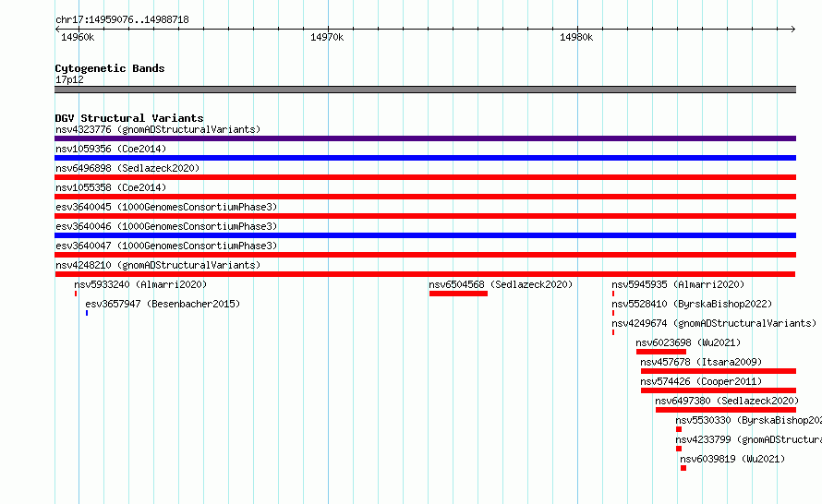822x504 pixels.
Task: Open the nsv4249674 gnomADStructuralVariants label
Action: click(714, 323)
